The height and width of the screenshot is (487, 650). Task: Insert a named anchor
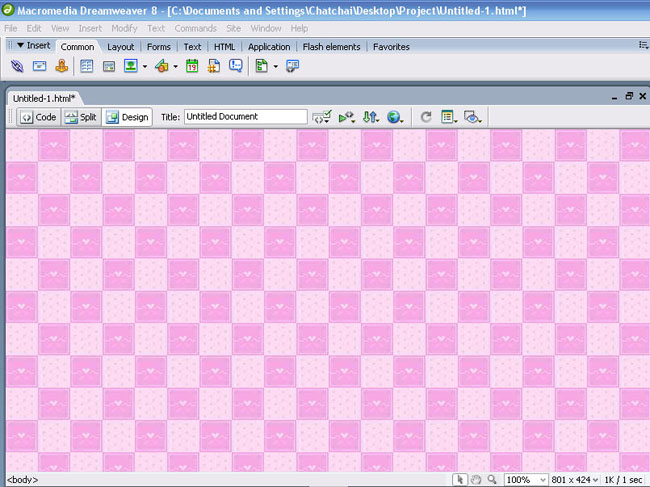coord(62,66)
